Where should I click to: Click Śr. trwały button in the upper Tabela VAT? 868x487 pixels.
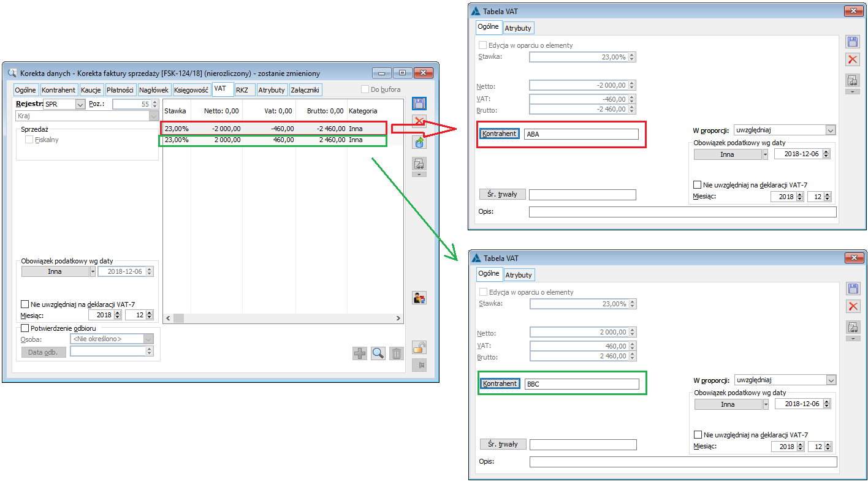pos(503,194)
